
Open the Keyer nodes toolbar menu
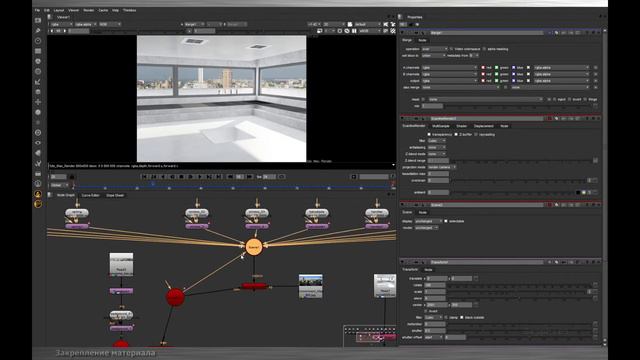tap(38, 82)
